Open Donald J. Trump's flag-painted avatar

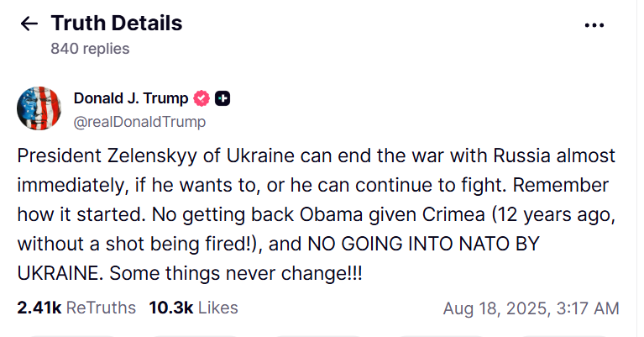39,108
